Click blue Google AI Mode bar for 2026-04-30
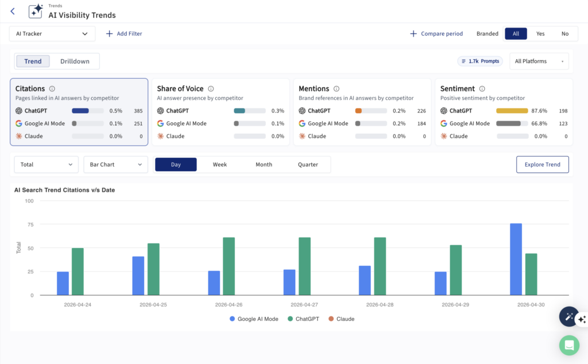Screen dimensions: 588x364 (x=516, y=259)
